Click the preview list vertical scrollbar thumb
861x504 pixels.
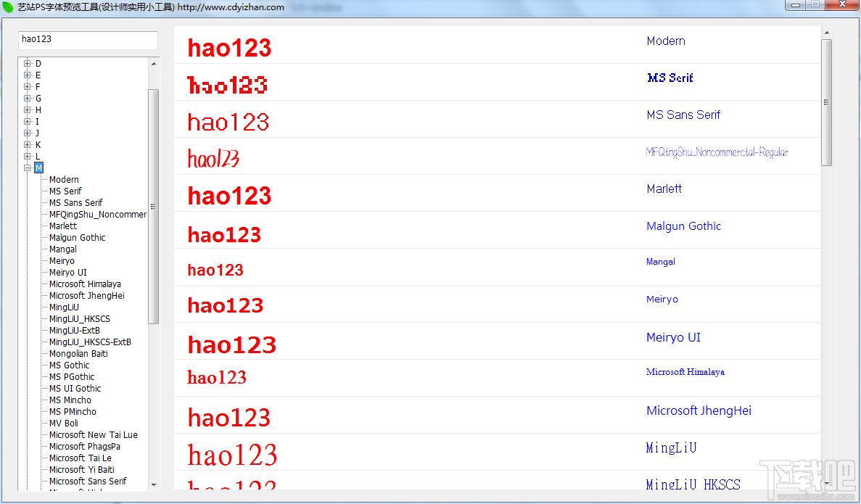[826, 102]
